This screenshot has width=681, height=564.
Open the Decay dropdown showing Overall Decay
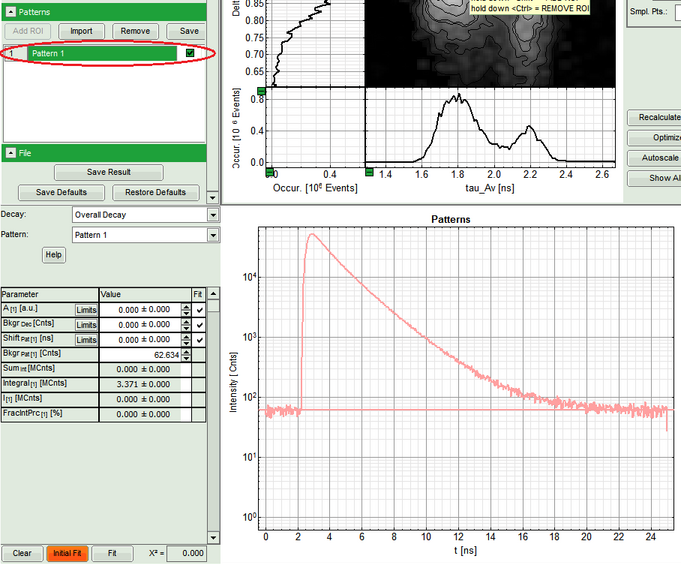[212, 214]
